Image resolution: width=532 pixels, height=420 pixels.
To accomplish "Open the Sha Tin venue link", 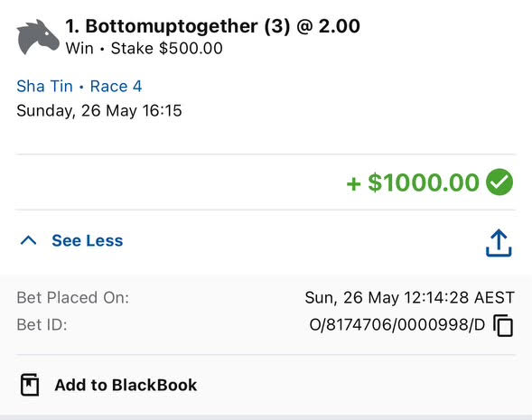I will [x=44, y=86].
